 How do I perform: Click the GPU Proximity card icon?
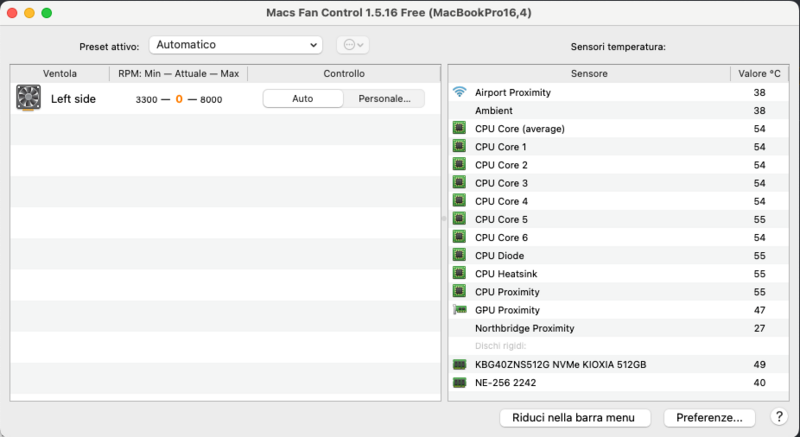pyautogui.click(x=459, y=310)
